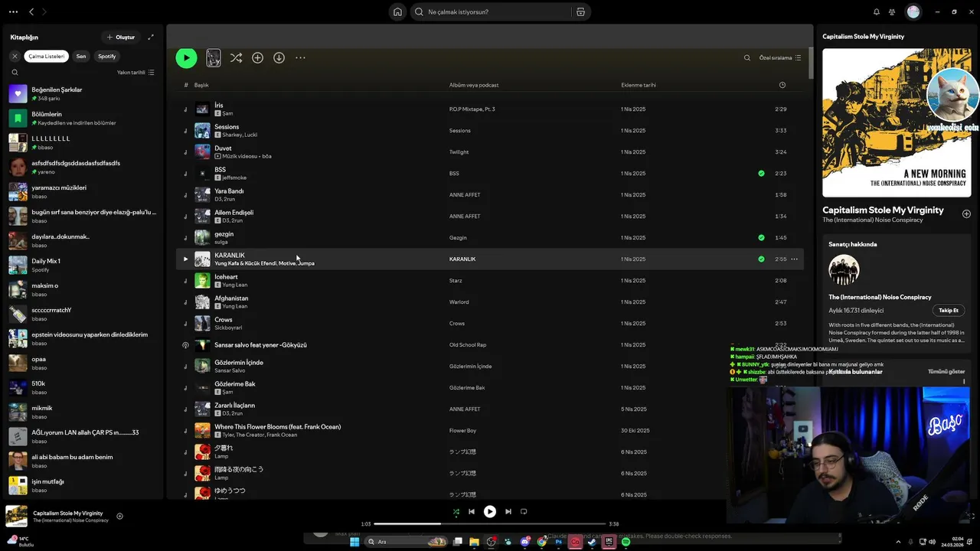Viewport: 980px width, 551px height.
Task: Select the Crows track row
Action: click(490, 323)
